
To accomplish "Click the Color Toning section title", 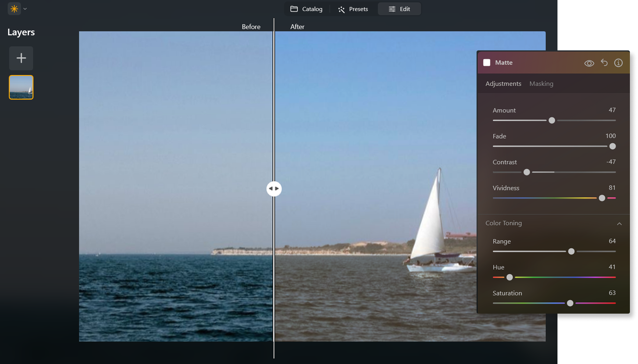I will 504,223.
